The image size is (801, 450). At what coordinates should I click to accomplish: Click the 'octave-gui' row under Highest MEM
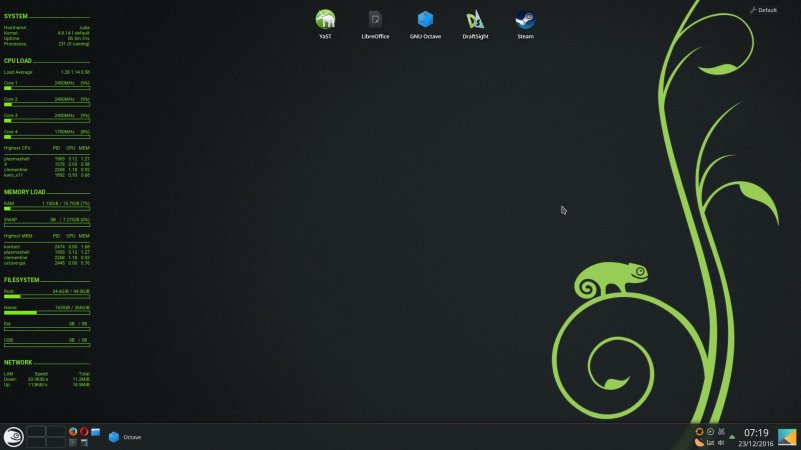pyautogui.click(x=47, y=263)
